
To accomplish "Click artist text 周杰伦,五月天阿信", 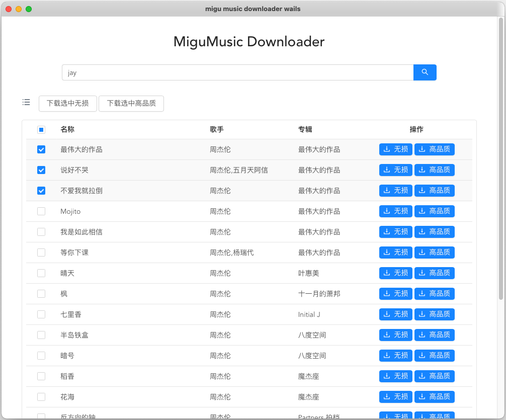I will pyautogui.click(x=239, y=170).
